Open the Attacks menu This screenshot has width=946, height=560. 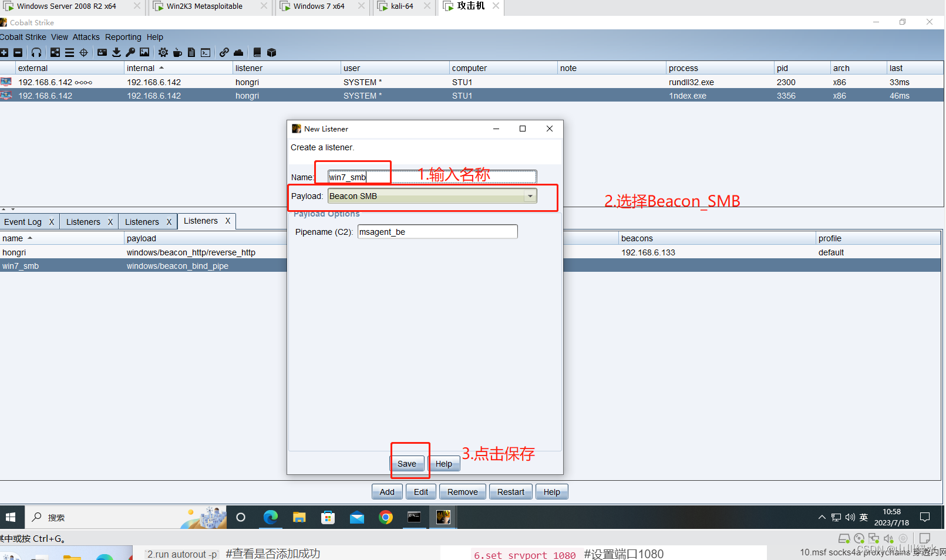[x=86, y=37]
